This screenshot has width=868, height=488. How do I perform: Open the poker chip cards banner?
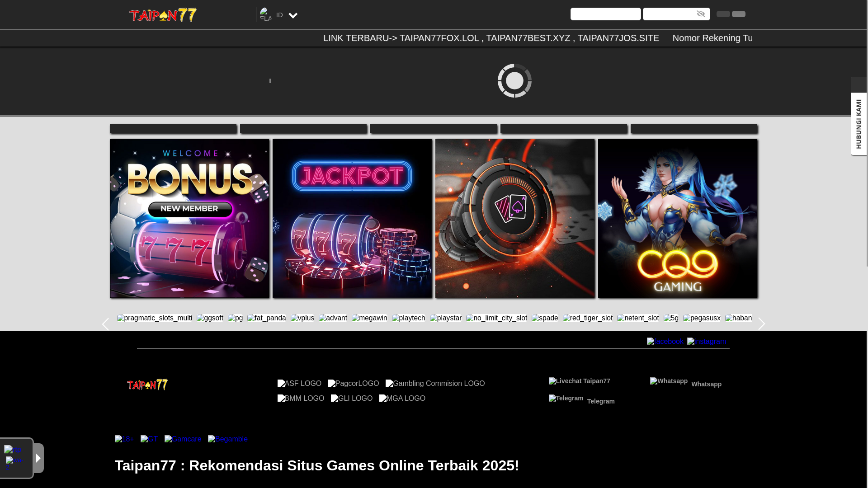click(x=515, y=218)
